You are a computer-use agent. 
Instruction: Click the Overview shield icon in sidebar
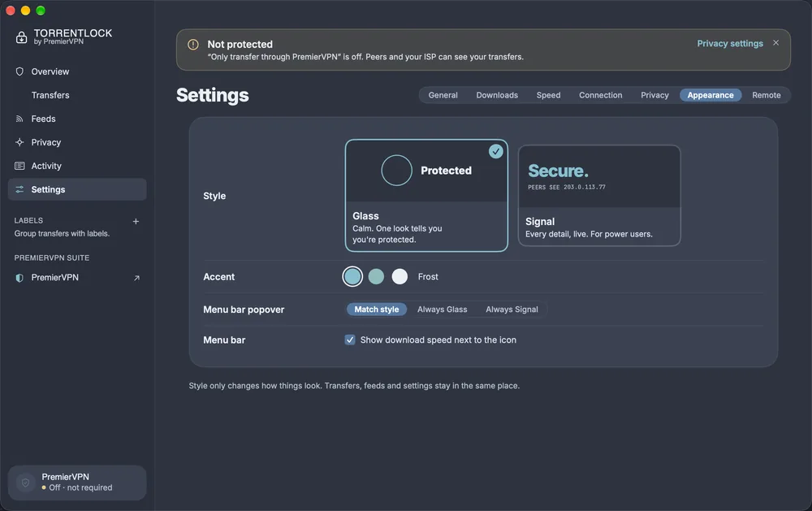click(19, 71)
